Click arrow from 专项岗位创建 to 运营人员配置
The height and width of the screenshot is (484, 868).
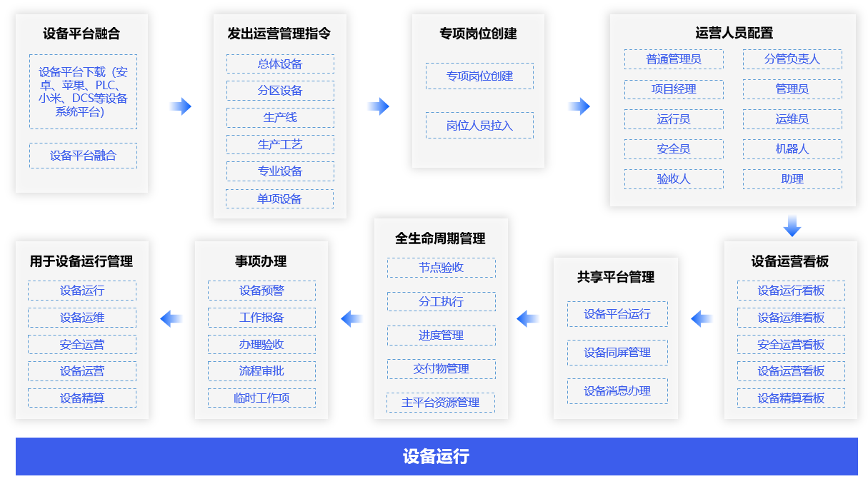click(579, 106)
